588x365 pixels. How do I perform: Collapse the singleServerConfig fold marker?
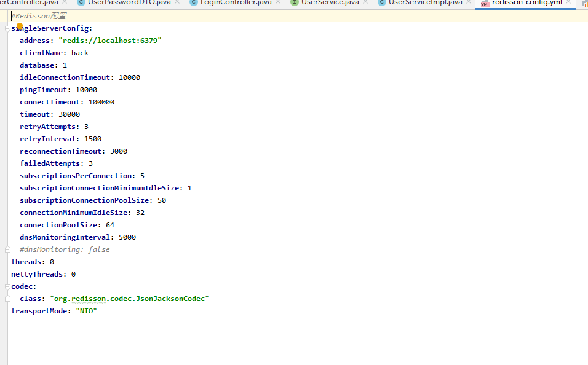pyautogui.click(x=7, y=28)
